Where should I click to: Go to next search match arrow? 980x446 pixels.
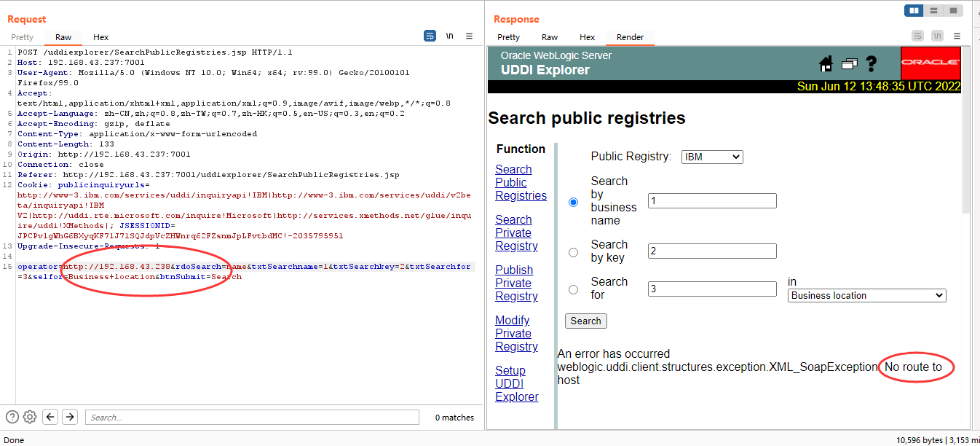[70, 417]
